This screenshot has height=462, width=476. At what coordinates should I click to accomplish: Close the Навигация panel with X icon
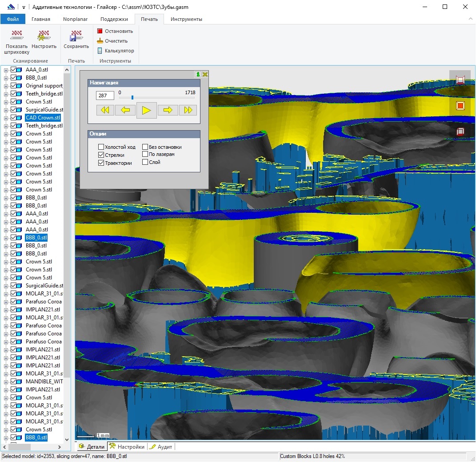click(205, 74)
